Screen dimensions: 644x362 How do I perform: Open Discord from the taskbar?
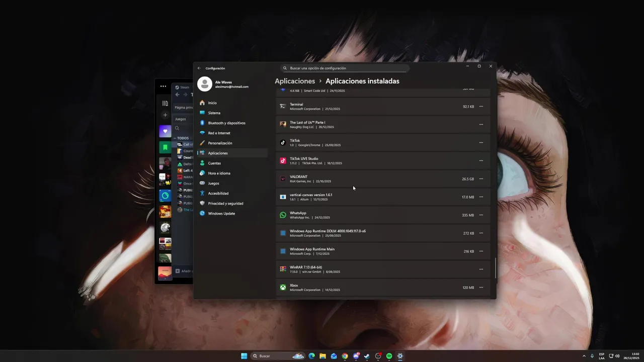coord(356,356)
